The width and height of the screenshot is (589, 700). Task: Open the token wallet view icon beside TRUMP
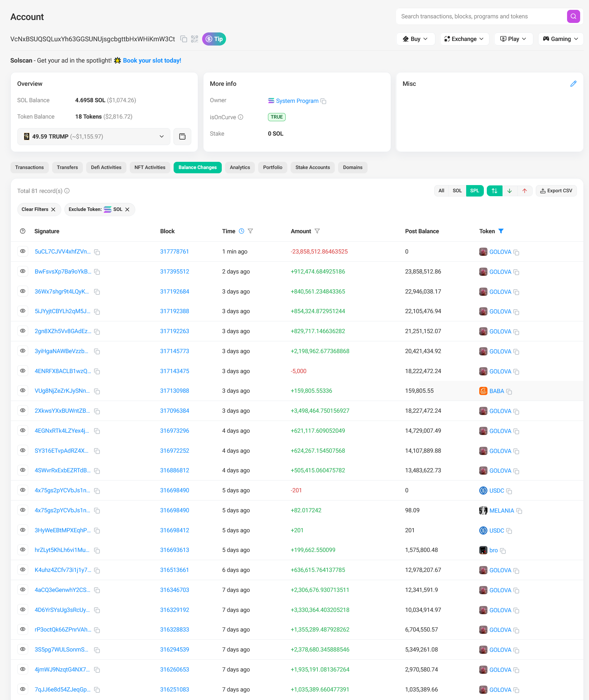coord(182,137)
